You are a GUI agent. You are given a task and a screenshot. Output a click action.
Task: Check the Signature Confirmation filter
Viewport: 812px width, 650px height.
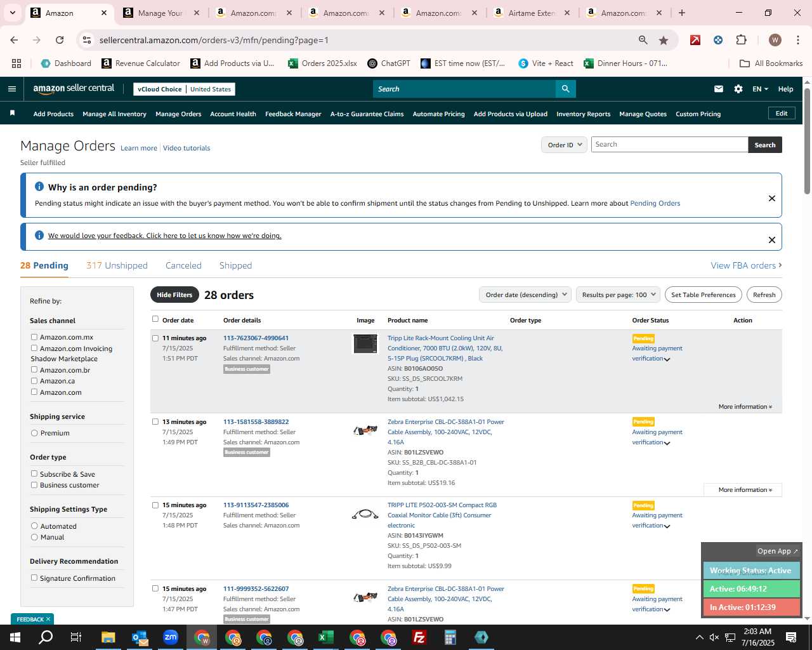click(34, 578)
